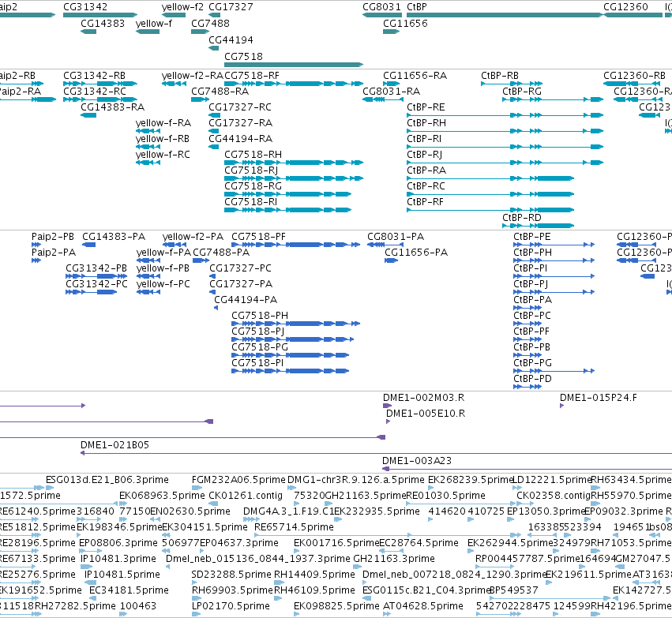Screen dimensions: 672x618
Task: Click protein CtBP-PE
Action: pos(532,237)
